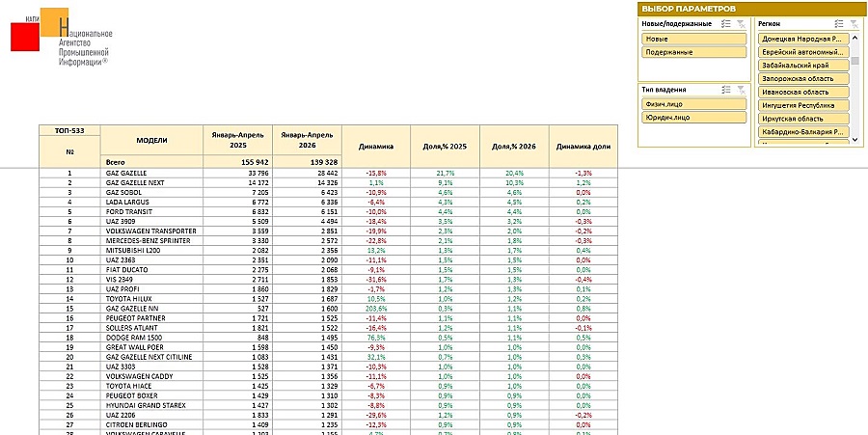This screenshot has height=435, width=868.
Task: Click the Январь-Апрель 2025 column header
Action: 238,140
